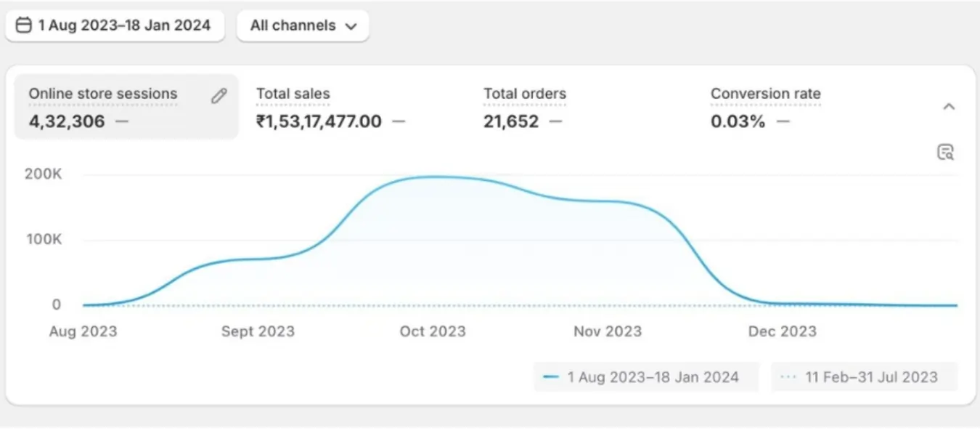The width and height of the screenshot is (980, 436).
Task: Open the date range picker button
Action: tap(115, 25)
